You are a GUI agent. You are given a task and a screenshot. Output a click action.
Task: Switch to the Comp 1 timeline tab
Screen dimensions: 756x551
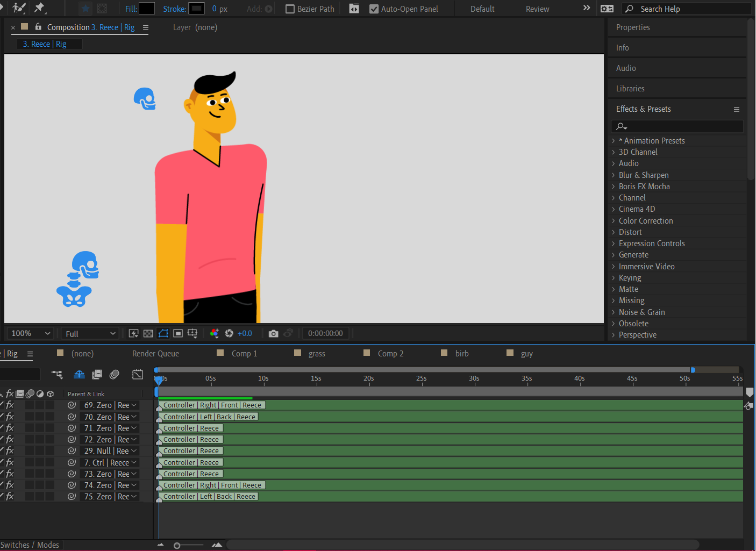tap(244, 354)
